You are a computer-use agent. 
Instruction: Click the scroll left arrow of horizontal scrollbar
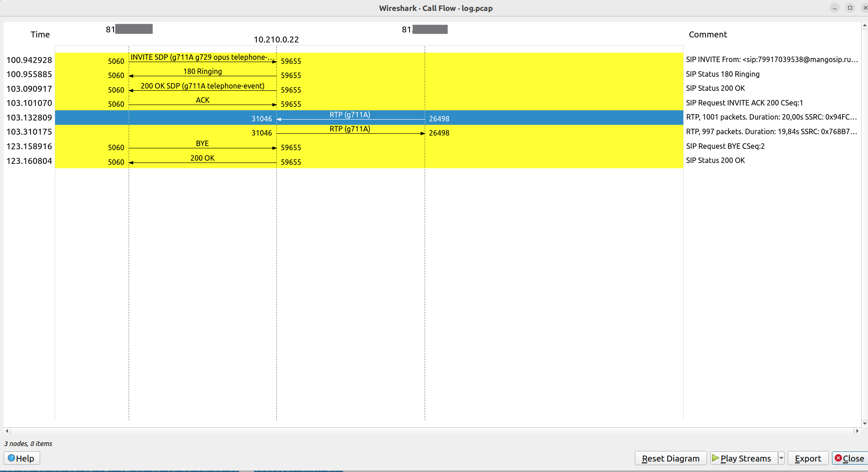coord(7,430)
